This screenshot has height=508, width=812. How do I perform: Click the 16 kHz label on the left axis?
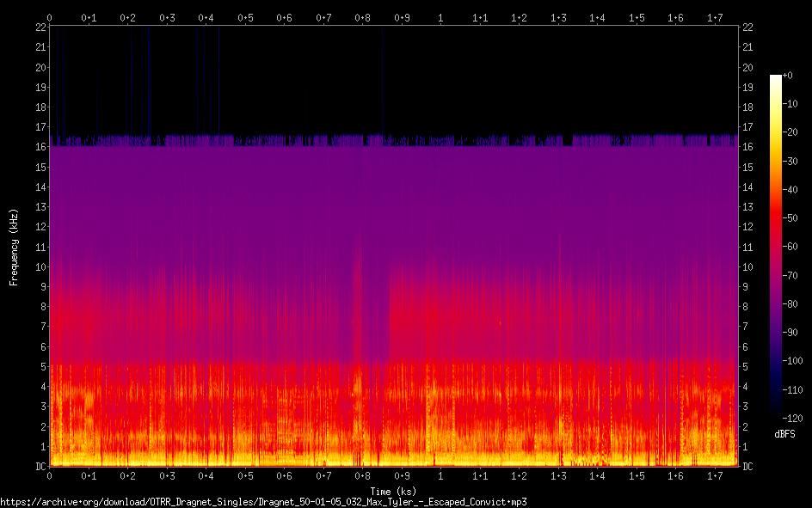tap(39, 148)
